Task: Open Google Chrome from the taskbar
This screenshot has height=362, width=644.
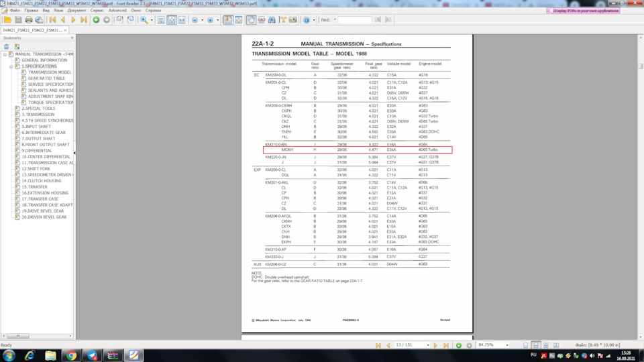Action: 71,355
